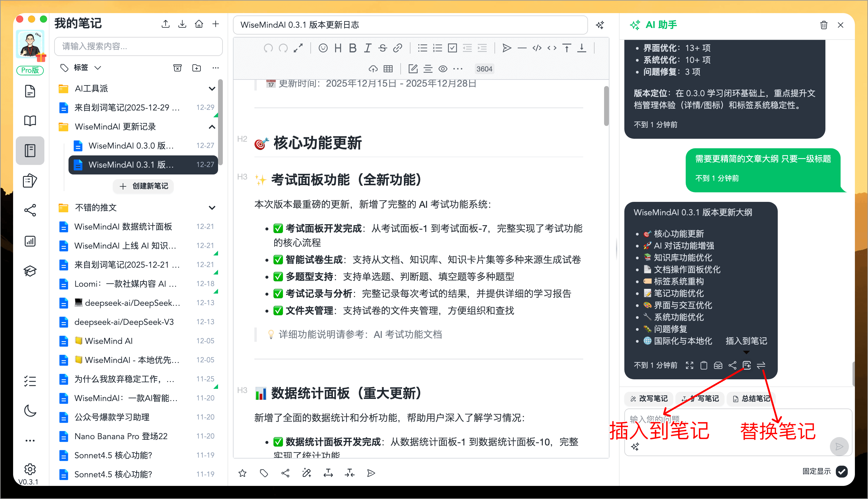Collapse the WiseMindAI 更新记录 folder
This screenshot has height=499, width=868.
coord(212,127)
